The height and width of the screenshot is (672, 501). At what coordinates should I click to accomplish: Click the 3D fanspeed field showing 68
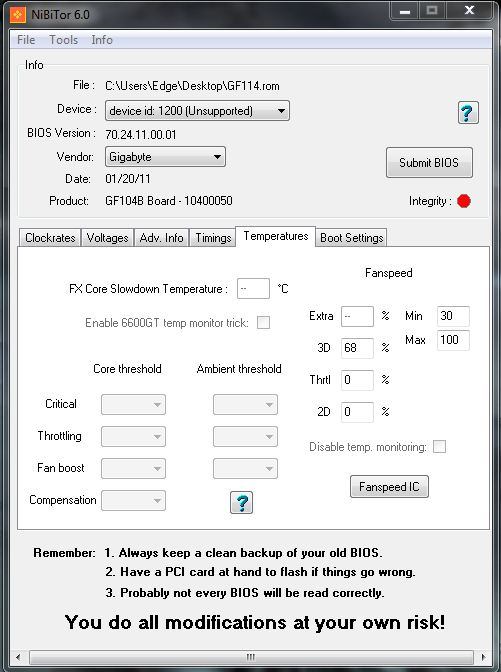(x=357, y=348)
